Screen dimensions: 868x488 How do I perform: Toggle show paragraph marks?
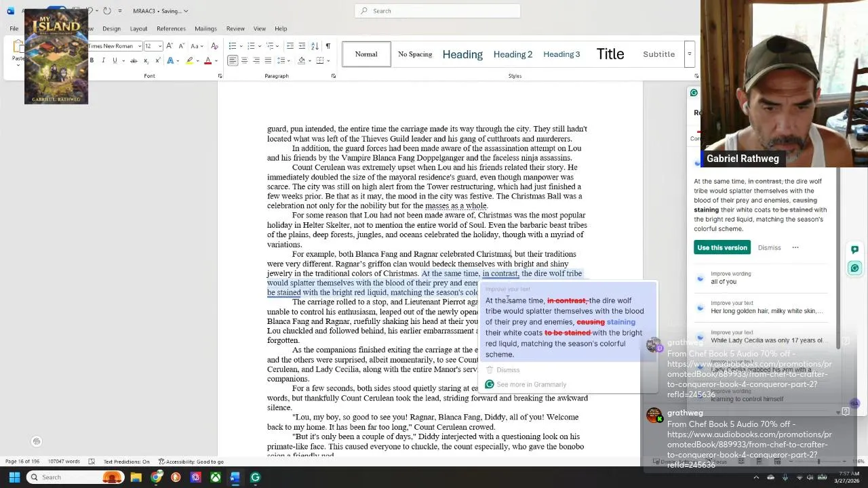[328, 46]
